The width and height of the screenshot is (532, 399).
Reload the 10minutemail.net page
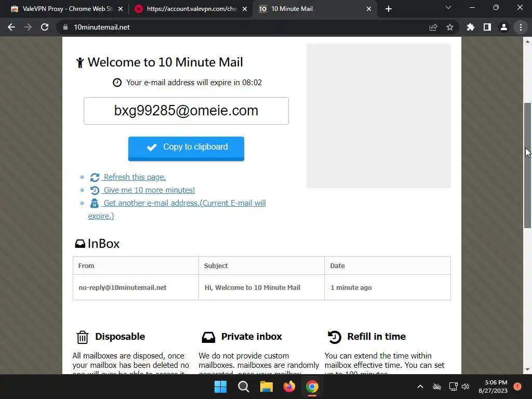[45, 27]
